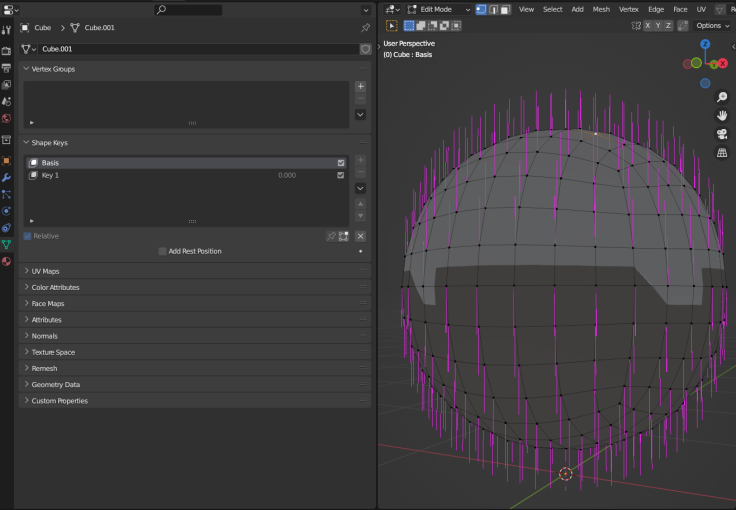Viewport: 736px width, 510px height.
Task: Toggle Z mirror axis
Action: coord(668,26)
